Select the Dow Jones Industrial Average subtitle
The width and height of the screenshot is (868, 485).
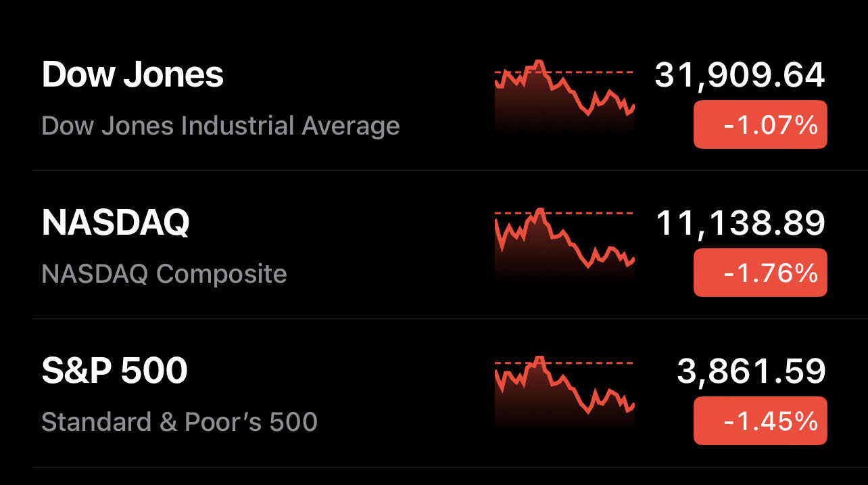[220, 126]
